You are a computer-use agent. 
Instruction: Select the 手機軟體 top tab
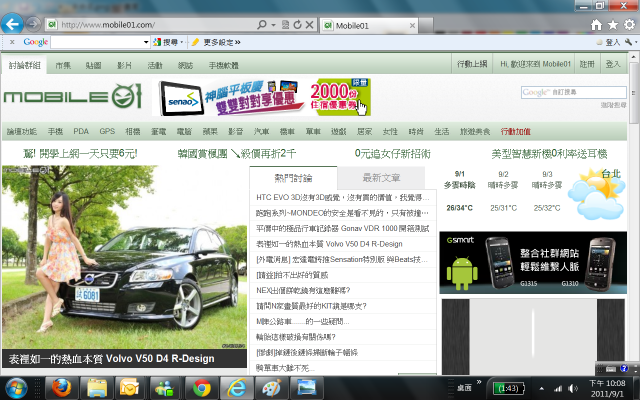224,65
